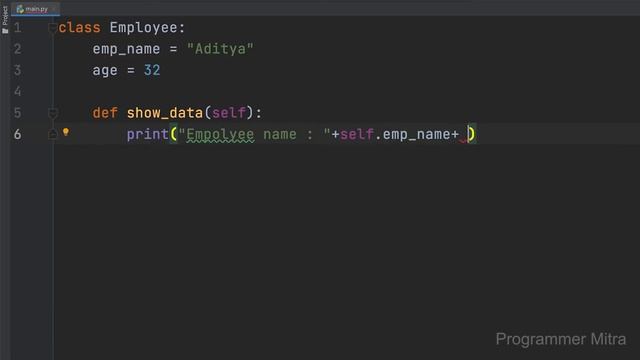Click line number 4 in gutter
This screenshot has width=640, height=360.
click(x=17, y=91)
